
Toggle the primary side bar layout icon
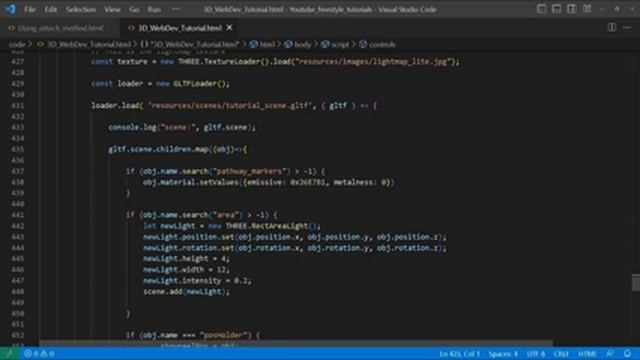pos(541,9)
